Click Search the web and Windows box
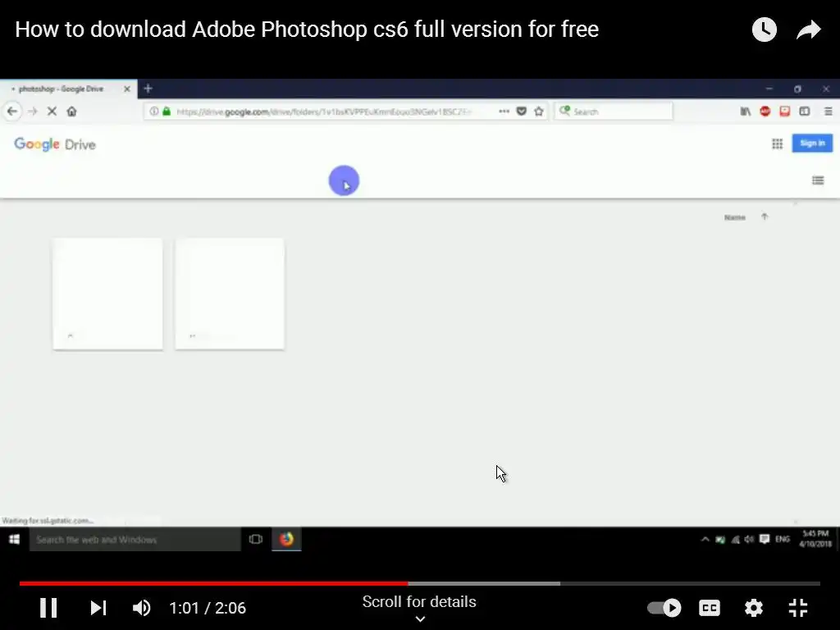The height and width of the screenshot is (630, 840). pyautogui.click(x=135, y=540)
